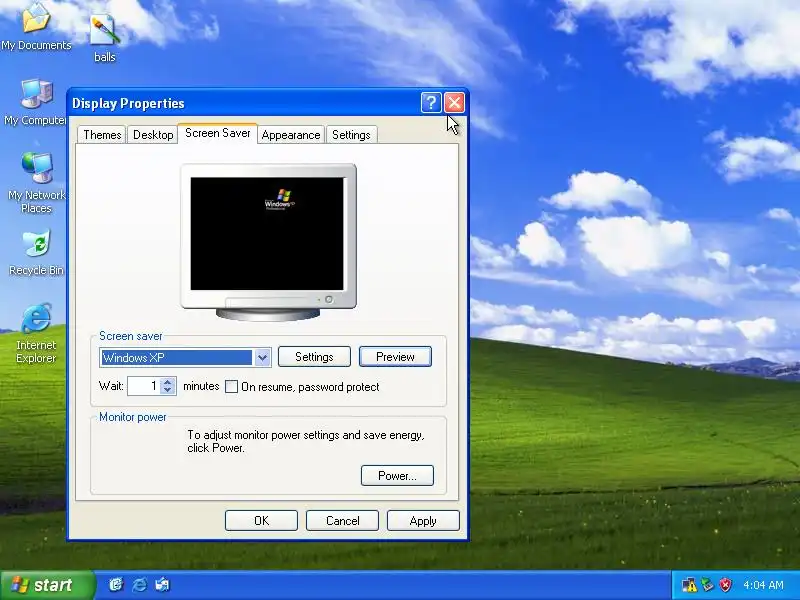800x600 pixels.
Task: Select the My Network Places icon
Action: (x=36, y=183)
